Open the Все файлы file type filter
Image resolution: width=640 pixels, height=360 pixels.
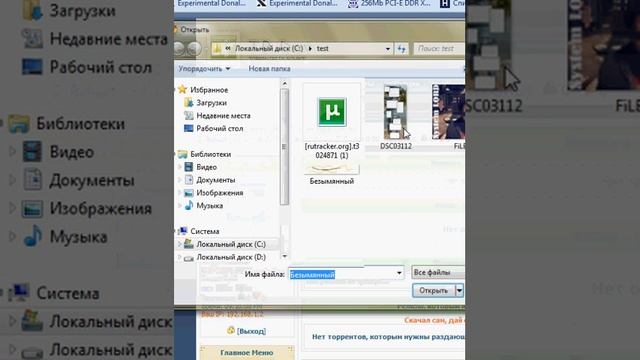click(438, 272)
